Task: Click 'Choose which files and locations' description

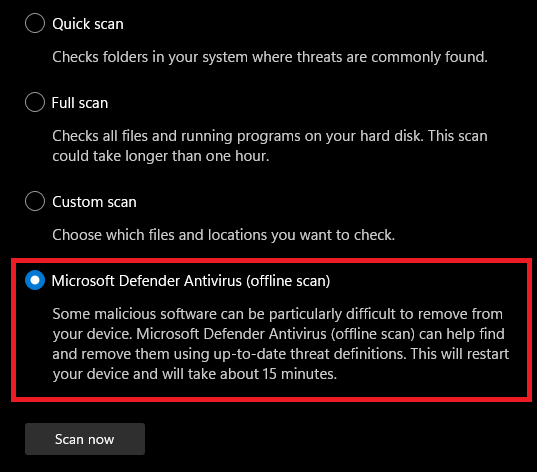Action: (224, 235)
